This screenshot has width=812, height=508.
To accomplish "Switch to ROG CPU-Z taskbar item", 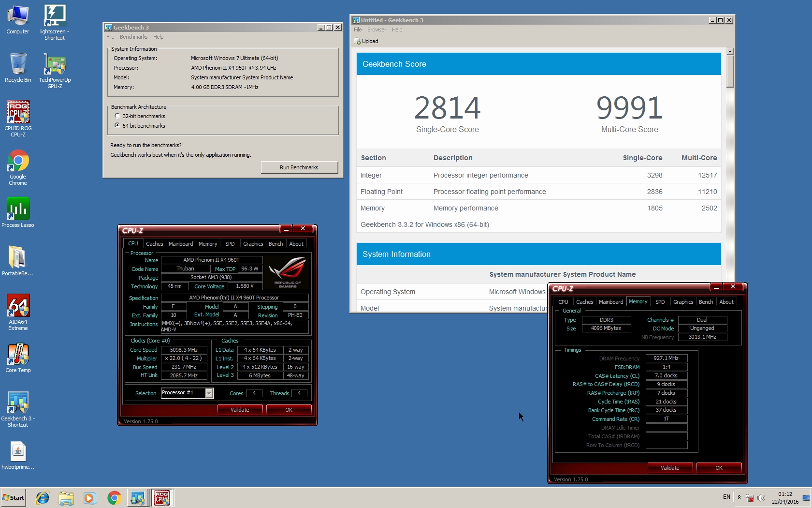I will 162,498.
